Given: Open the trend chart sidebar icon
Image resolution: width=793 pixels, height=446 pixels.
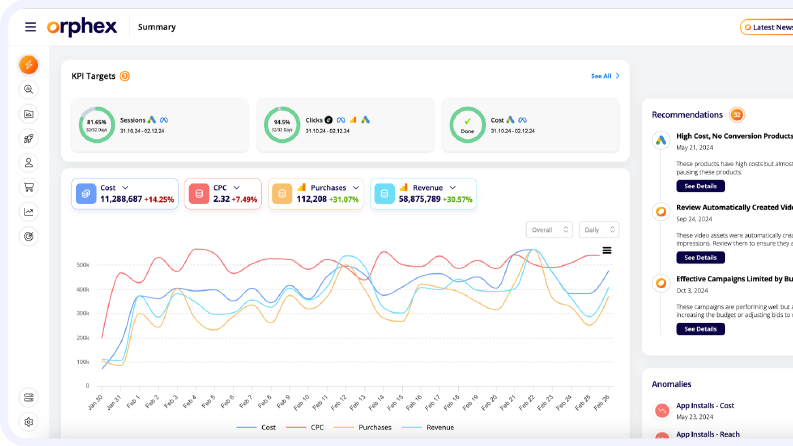Looking at the screenshot, I should point(29,212).
